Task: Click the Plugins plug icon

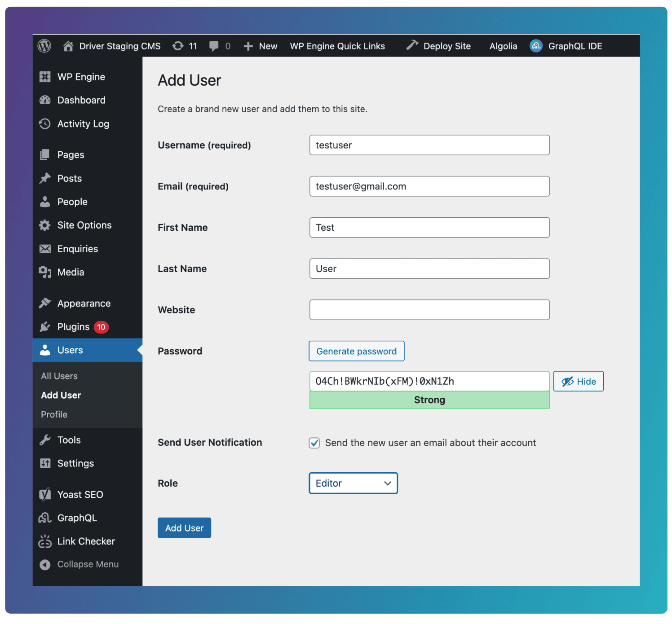Action: pos(45,327)
